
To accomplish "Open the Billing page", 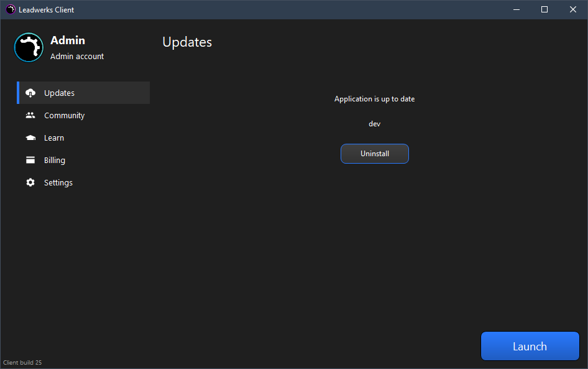I will pyautogui.click(x=83, y=160).
